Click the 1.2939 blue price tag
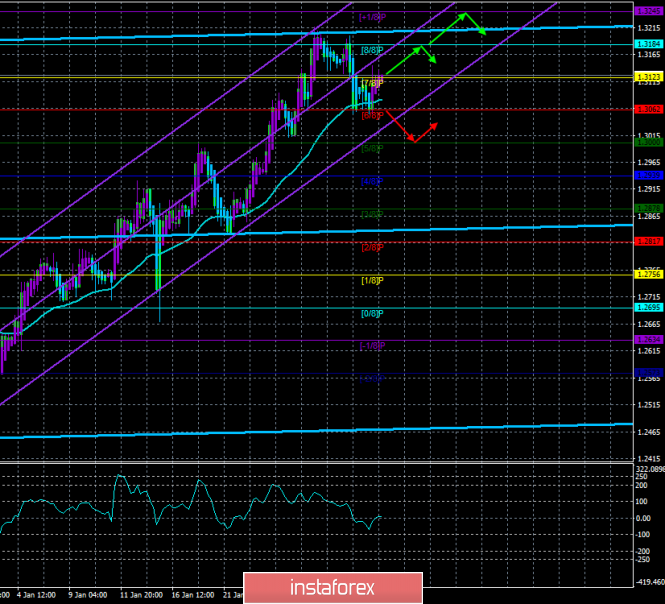Image resolution: width=665 pixels, height=604 pixels. 648,175
